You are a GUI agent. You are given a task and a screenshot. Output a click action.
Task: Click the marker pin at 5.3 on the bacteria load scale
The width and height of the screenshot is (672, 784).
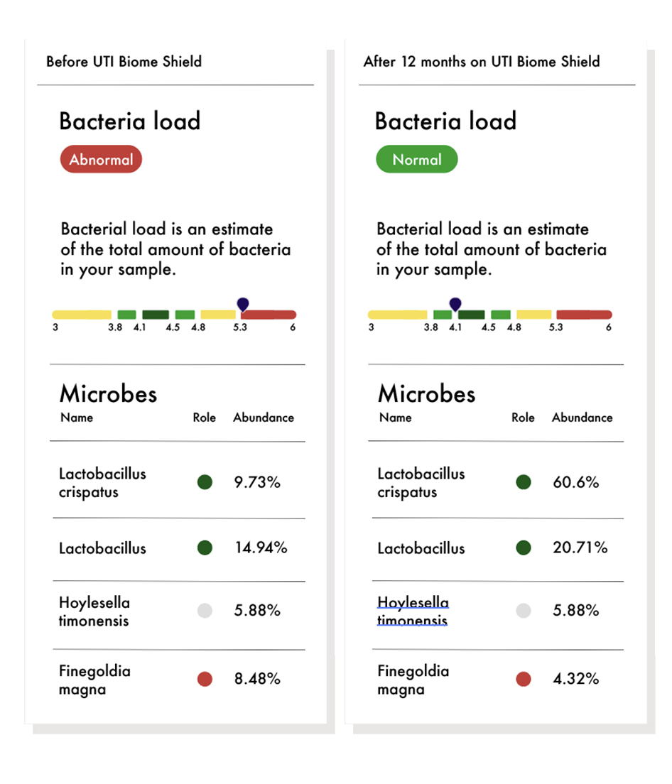(x=242, y=305)
